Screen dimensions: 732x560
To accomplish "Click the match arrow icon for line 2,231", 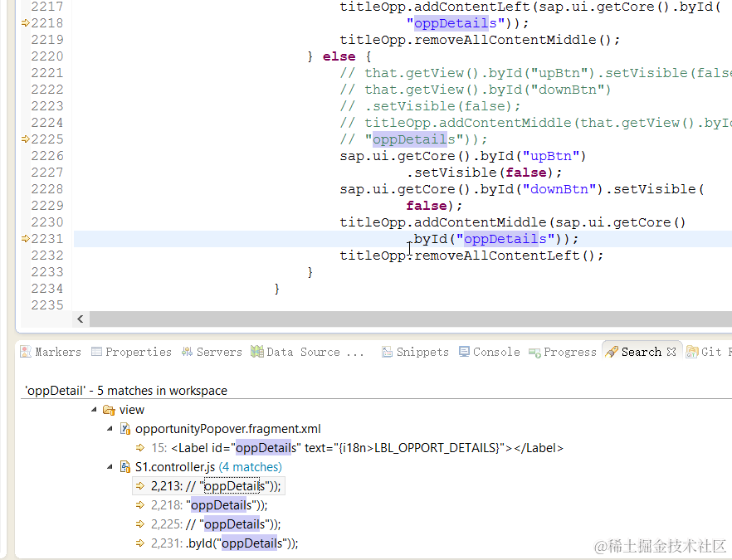I will pos(140,543).
